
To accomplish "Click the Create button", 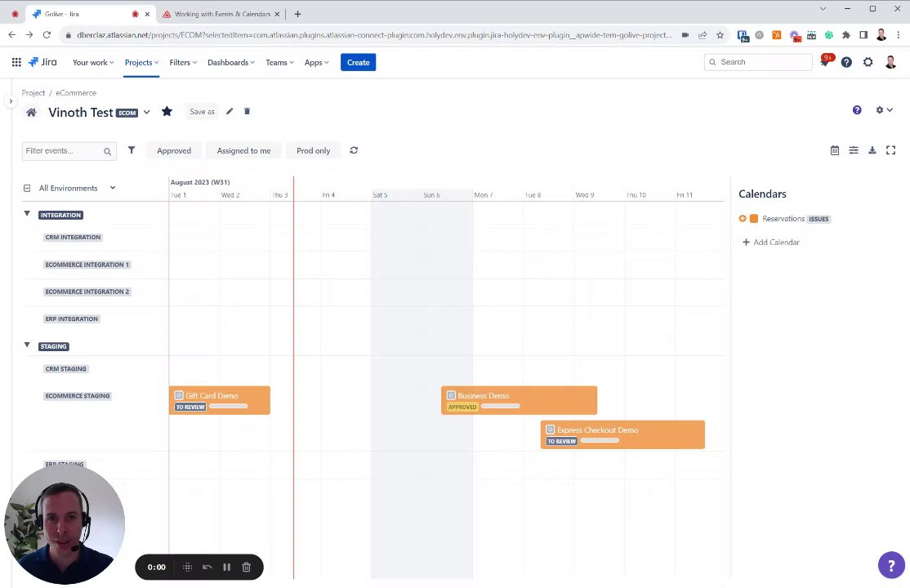I will pyautogui.click(x=358, y=62).
